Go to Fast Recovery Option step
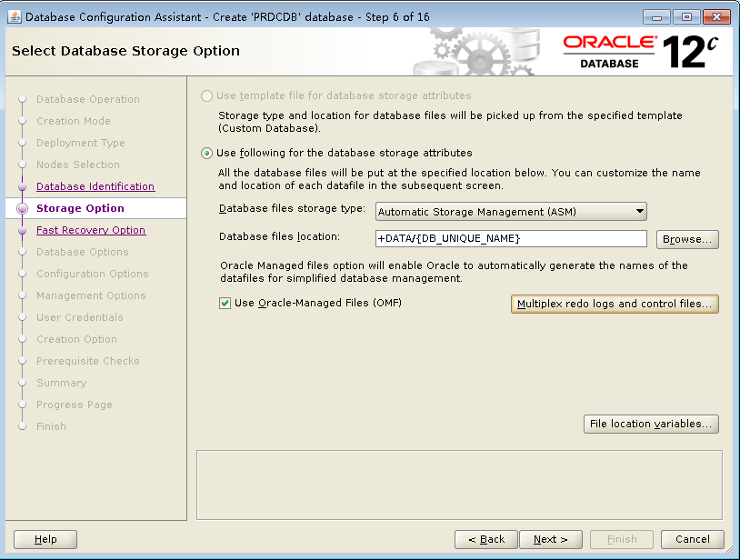Screen dimensions: 740x560 pyautogui.click(x=91, y=230)
